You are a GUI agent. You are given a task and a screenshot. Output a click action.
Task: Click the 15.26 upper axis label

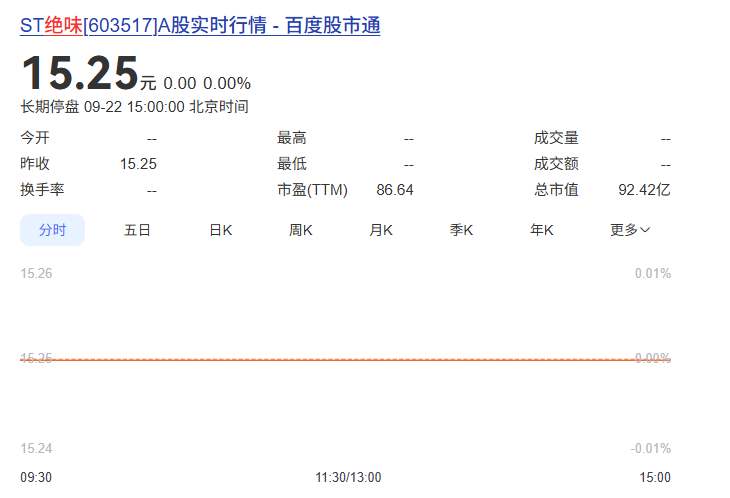[x=36, y=273]
